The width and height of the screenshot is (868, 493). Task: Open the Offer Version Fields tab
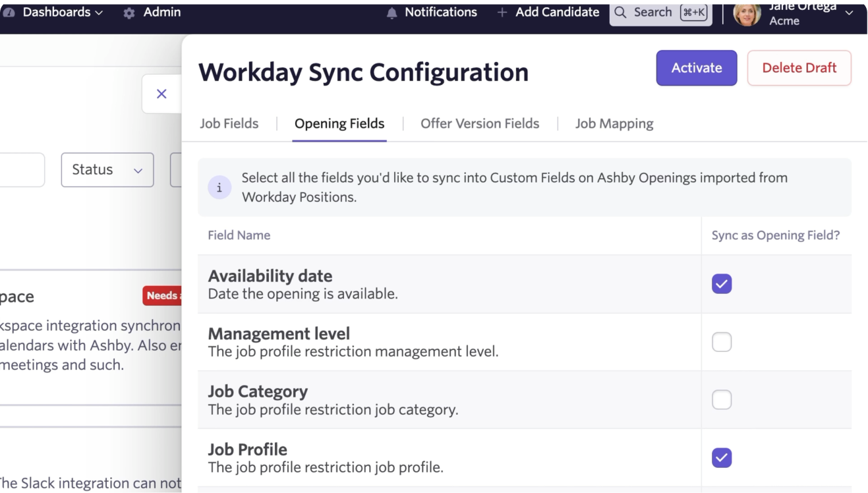480,124
